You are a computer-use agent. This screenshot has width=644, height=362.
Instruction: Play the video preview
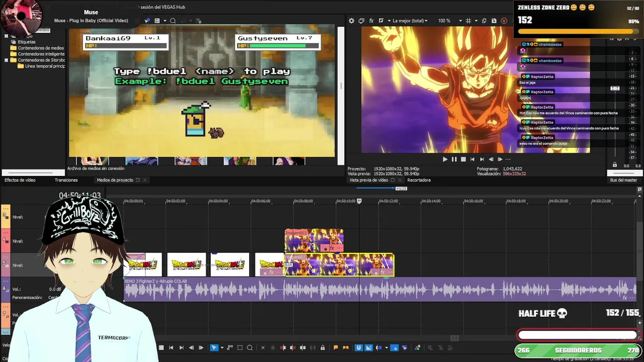coord(445,159)
